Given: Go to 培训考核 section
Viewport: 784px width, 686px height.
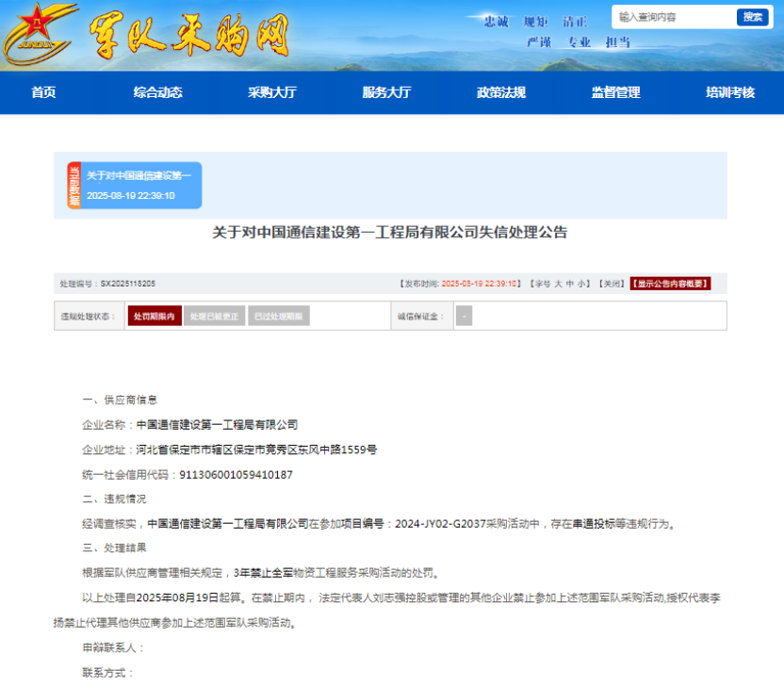Looking at the screenshot, I should click(x=730, y=92).
